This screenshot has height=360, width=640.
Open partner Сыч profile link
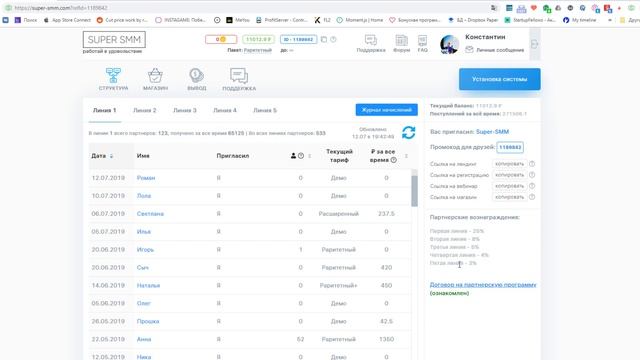142,268
